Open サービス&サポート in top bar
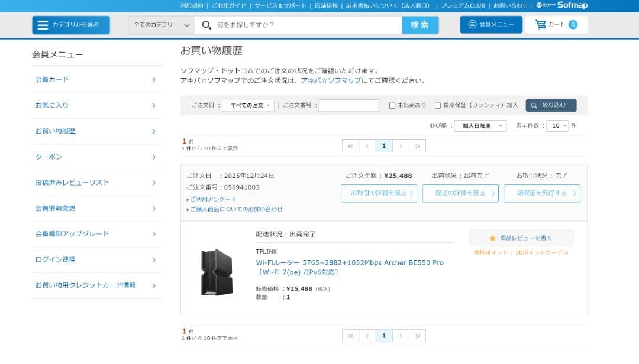The image size is (639, 364). click(280, 6)
